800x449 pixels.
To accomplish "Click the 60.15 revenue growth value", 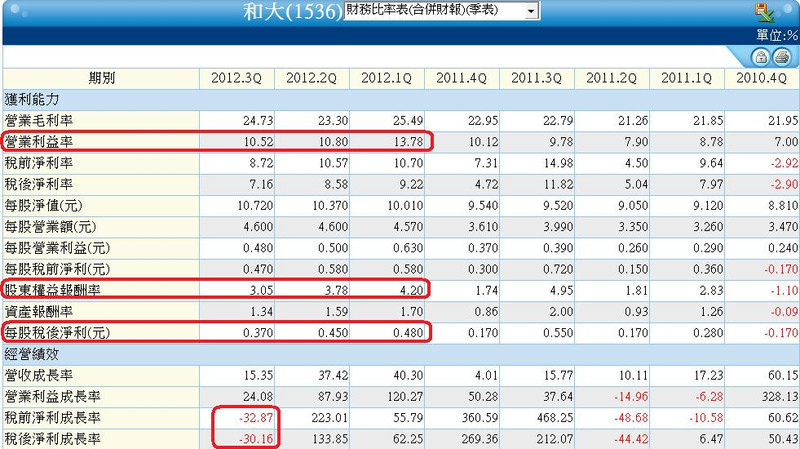I will 783,376.
